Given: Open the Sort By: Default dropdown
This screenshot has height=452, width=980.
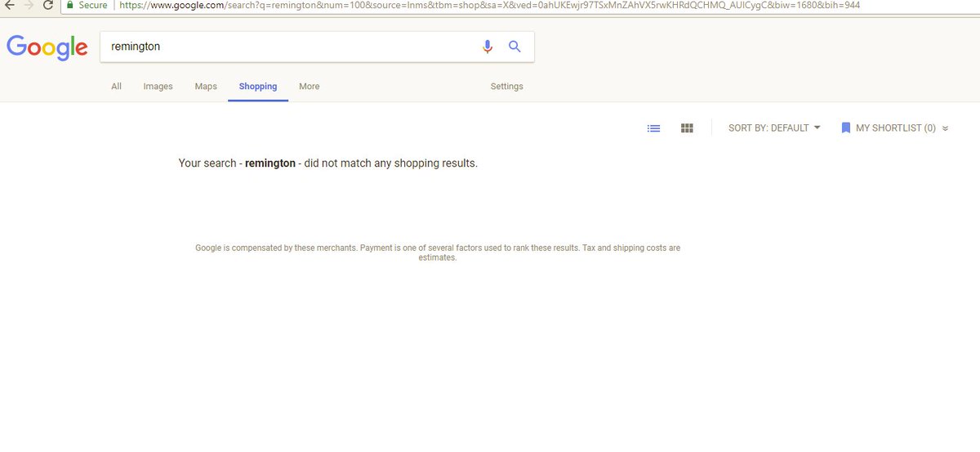Looking at the screenshot, I should tap(774, 128).
